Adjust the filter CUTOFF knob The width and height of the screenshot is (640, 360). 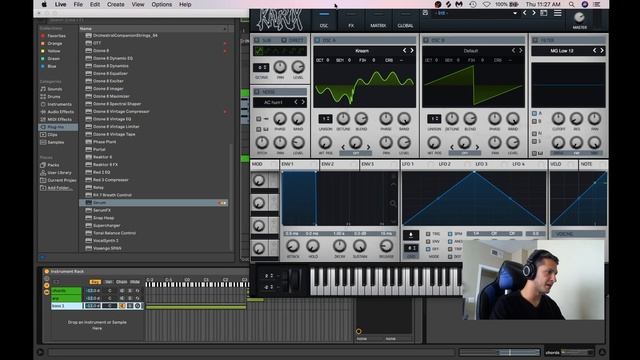click(558, 119)
